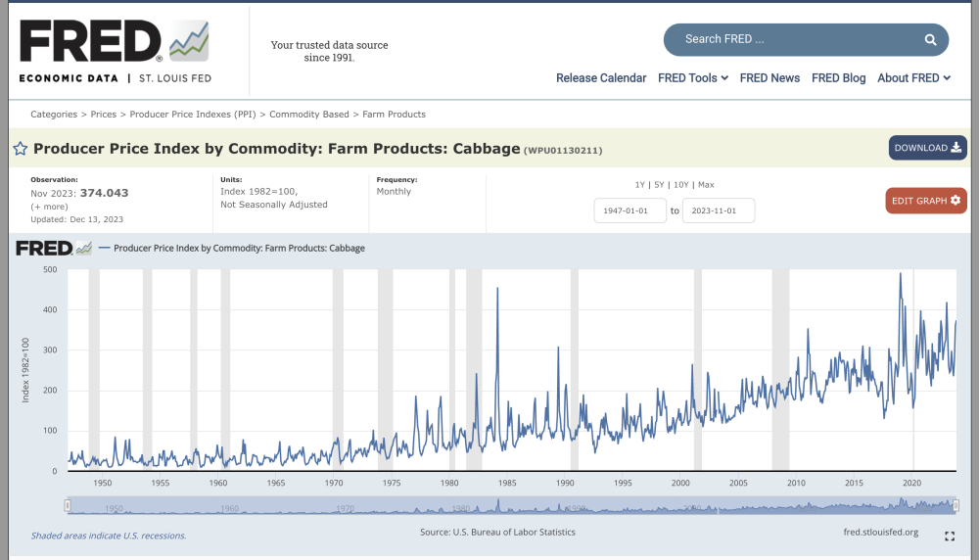Click the fullscreen icon below chart
This screenshot has height=560, width=979.
click(x=949, y=537)
